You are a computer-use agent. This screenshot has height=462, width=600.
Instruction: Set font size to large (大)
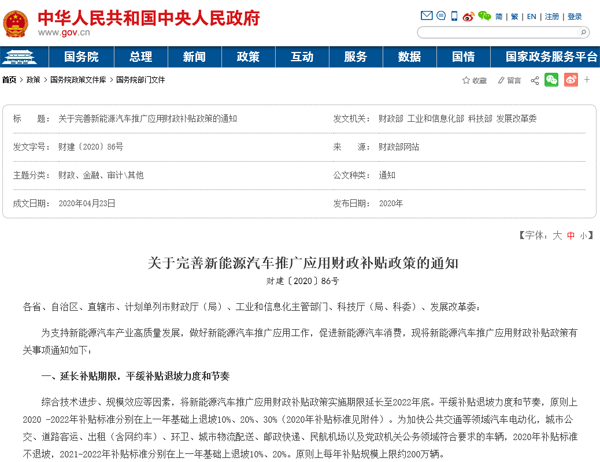point(558,234)
